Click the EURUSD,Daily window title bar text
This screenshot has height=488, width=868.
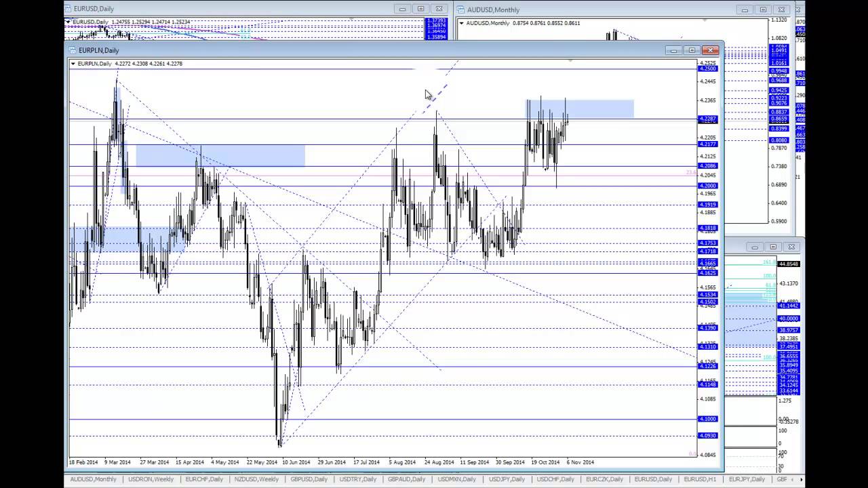click(94, 9)
